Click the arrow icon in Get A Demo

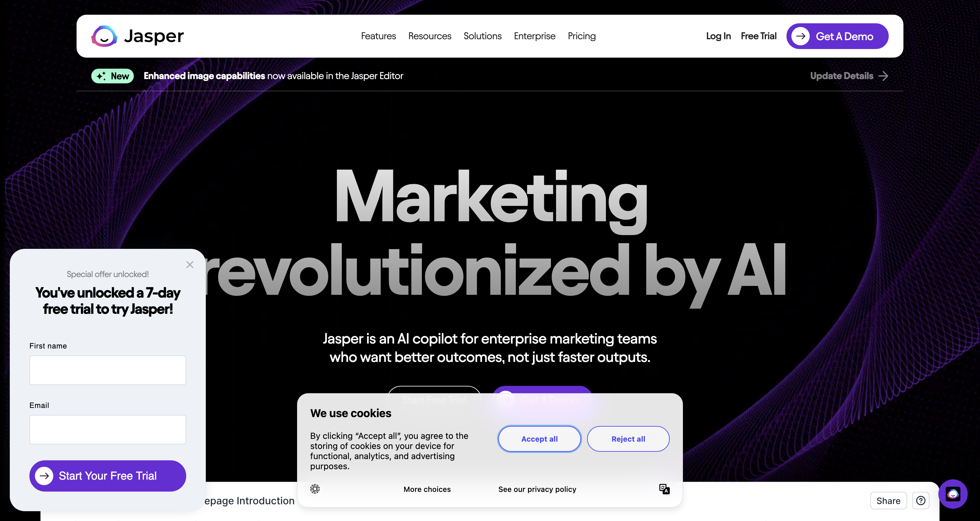pos(801,36)
